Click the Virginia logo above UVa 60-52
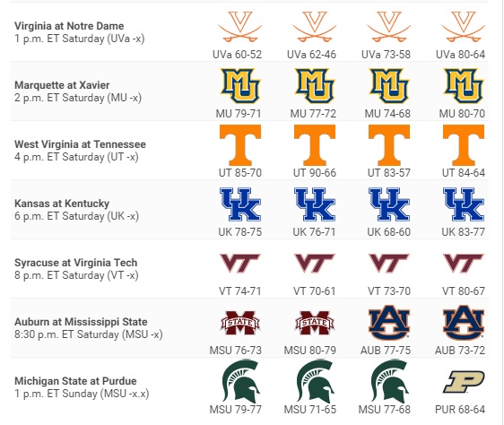The image size is (504, 425). click(239, 27)
